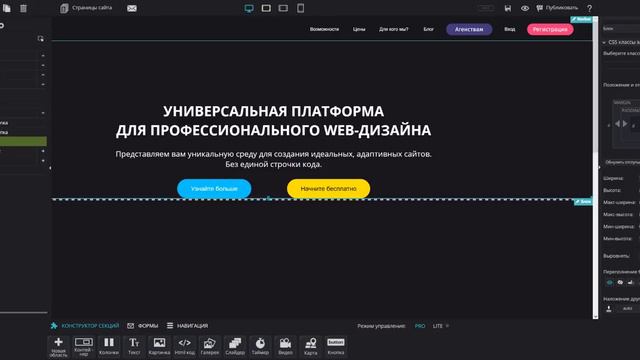This screenshot has height=360, width=640.
Task: Click the pink Регистрация button
Action: coord(550,29)
